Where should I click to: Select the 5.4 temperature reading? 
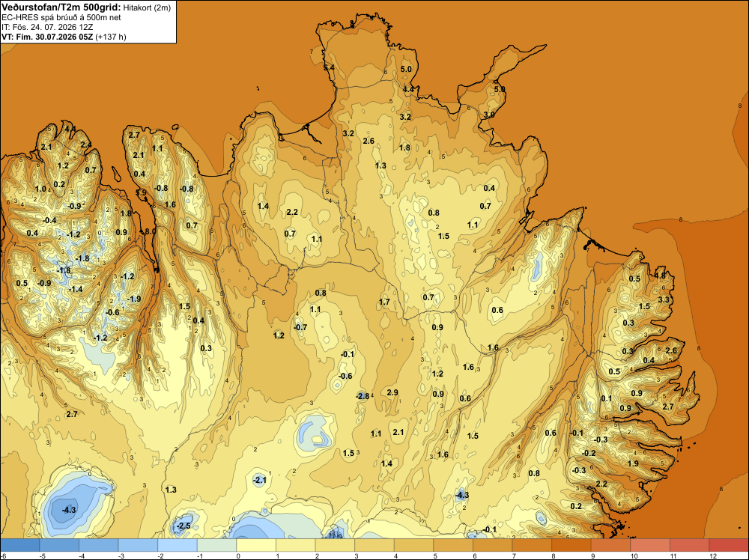pos(329,68)
